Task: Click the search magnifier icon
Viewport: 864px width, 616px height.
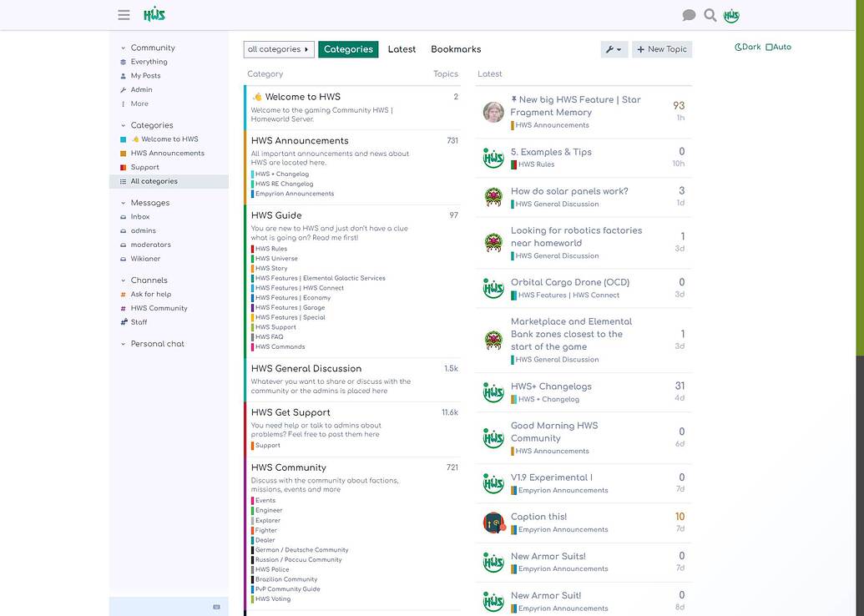Action: pyautogui.click(x=710, y=15)
